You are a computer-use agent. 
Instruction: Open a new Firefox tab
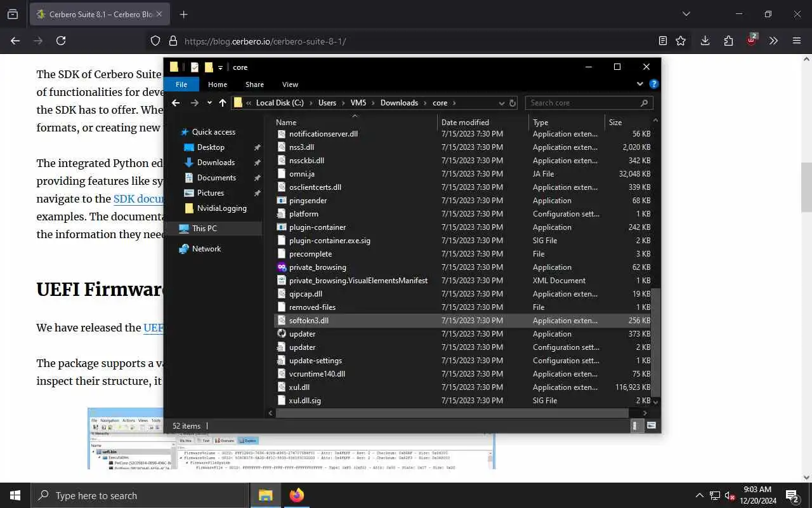click(x=183, y=14)
